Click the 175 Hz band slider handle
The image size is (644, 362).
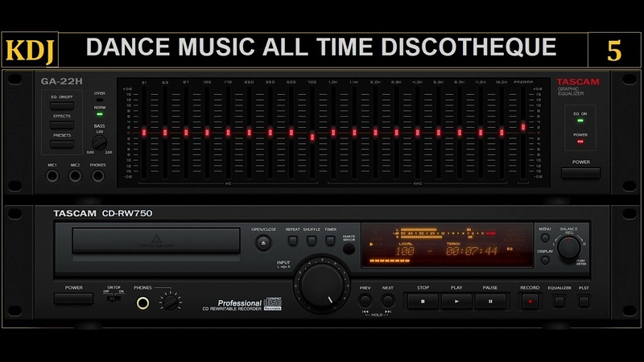[x=228, y=133]
